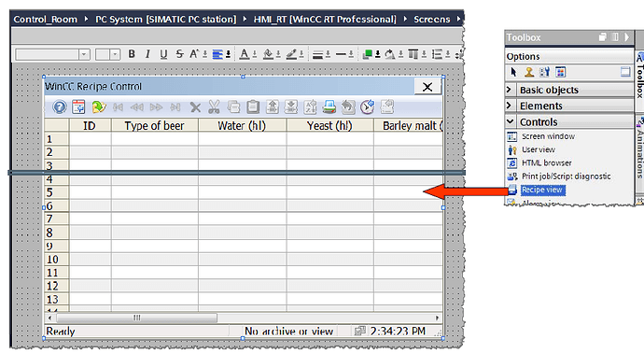Click write tags icon in Recipe Control
This screenshot has width=644, height=353.
coord(291,107)
